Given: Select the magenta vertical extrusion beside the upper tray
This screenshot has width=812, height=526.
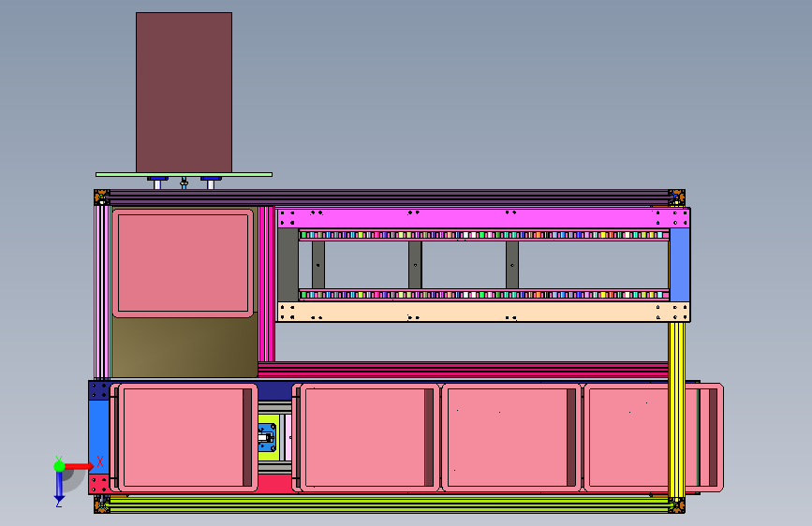Looking at the screenshot, I should pos(266,284).
